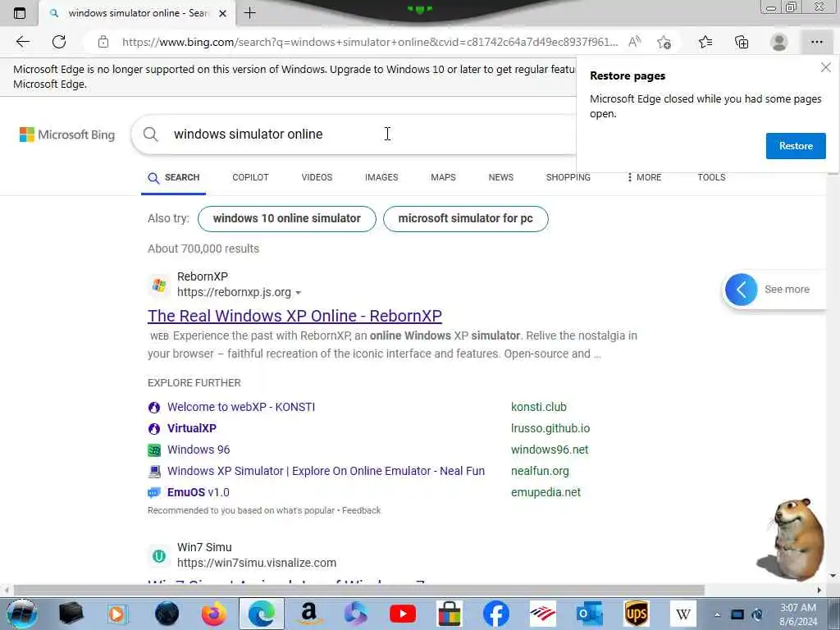The height and width of the screenshot is (630, 840).
Task: Activate the Read aloud icon
Action: [634, 42]
